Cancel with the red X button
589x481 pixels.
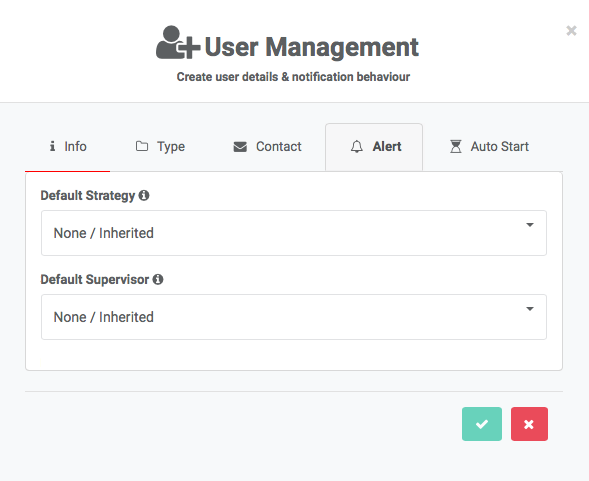coord(529,424)
